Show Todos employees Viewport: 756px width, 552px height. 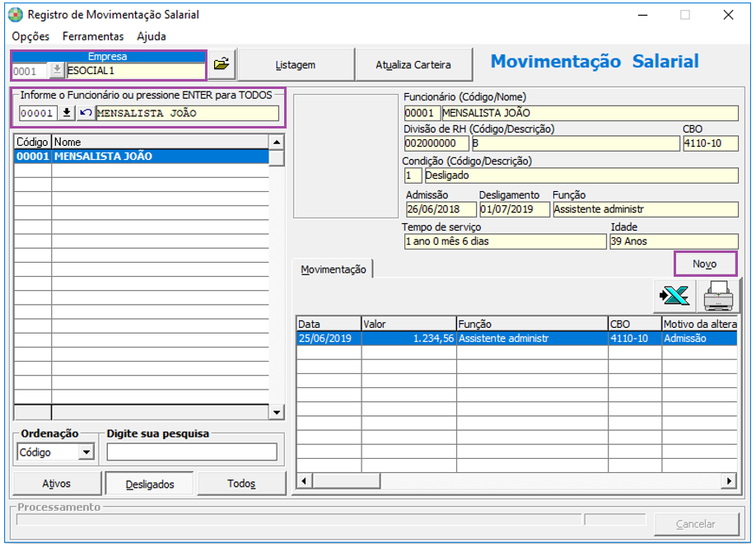[x=241, y=484]
